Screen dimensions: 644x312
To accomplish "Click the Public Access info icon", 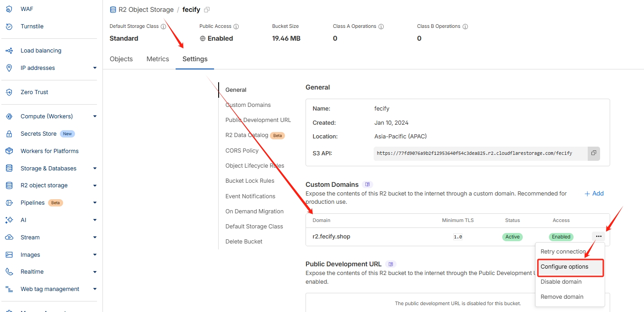I will pos(236,26).
